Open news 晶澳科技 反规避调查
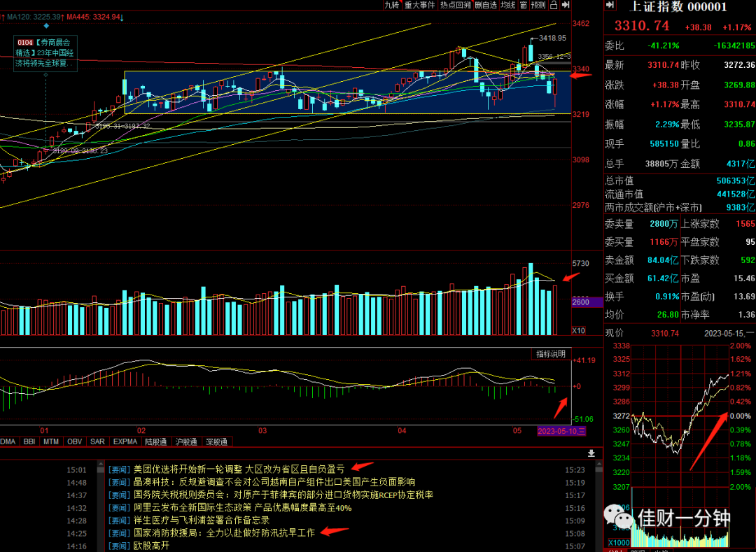This screenshot has width=756, height=552. 274,481
